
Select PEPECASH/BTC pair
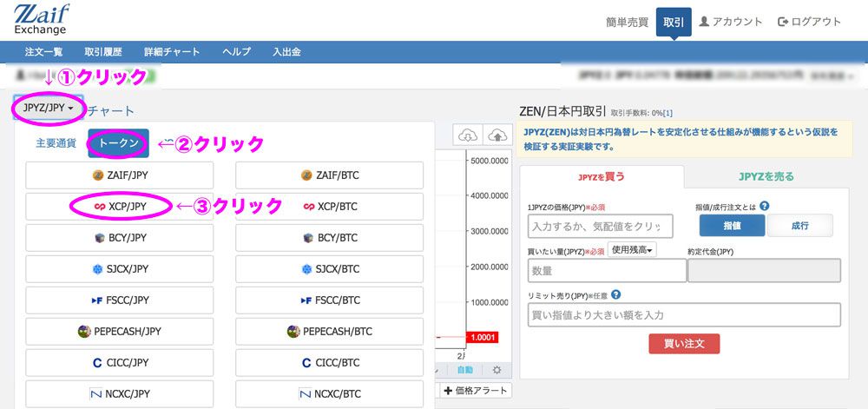[329, 332]
